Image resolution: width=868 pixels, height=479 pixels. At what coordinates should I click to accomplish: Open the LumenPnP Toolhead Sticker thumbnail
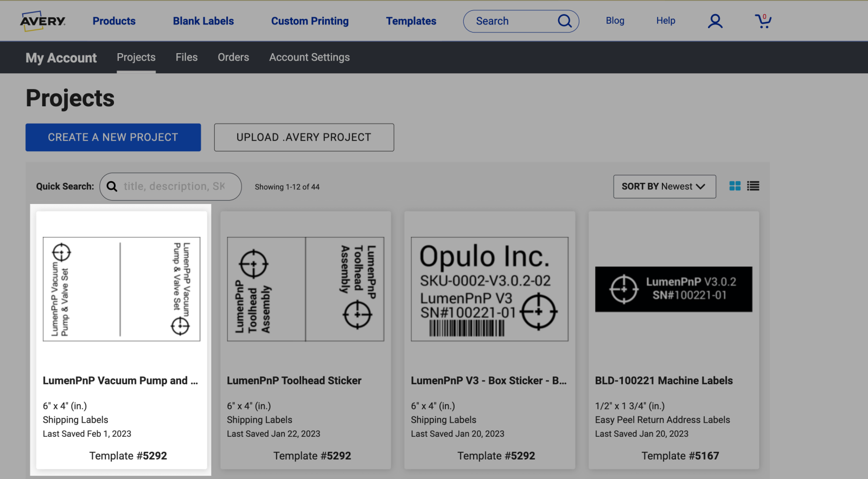[305, 289]
